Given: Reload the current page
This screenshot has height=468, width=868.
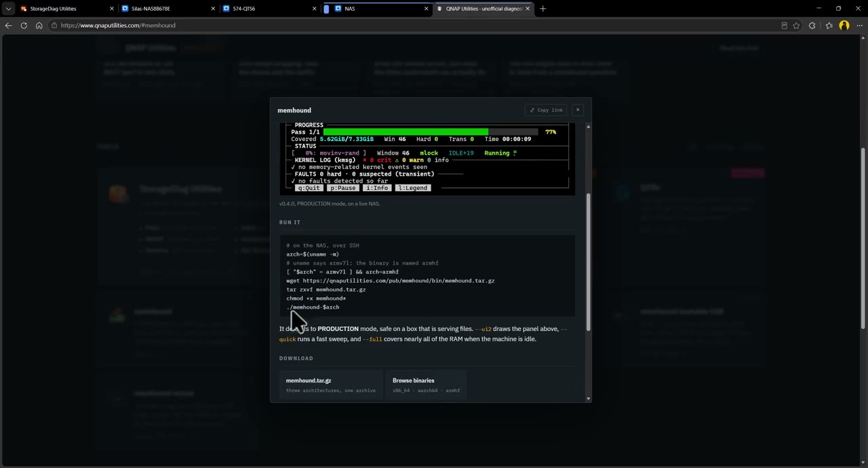Looking at the screenshot, I should point(24,26).
